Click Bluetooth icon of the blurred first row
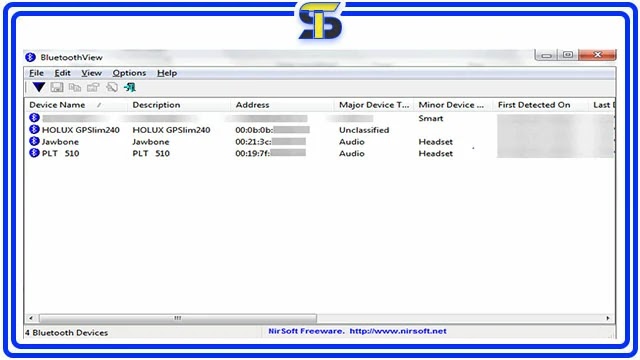This screenshot has height=360, width=640. click(34, 118)
